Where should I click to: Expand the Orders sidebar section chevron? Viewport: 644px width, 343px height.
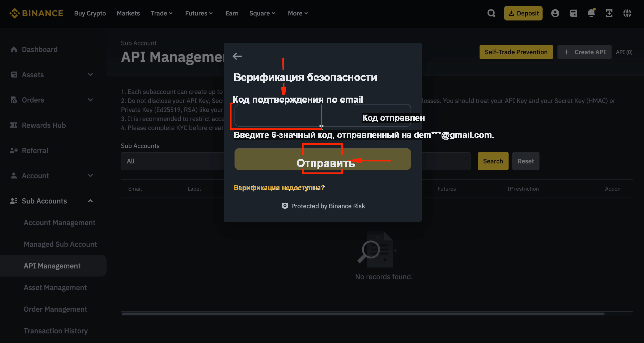click(90, 100)
